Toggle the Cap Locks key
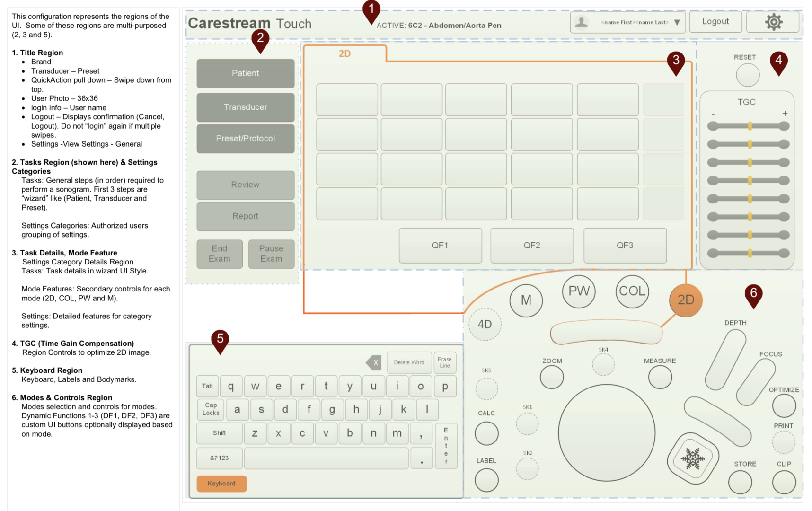 pyautogui.click(x=211, y=409)
